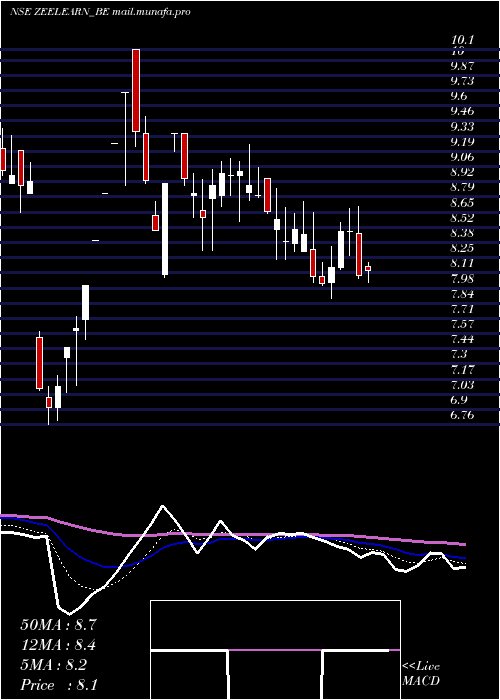This screenshot has height=700, width=500.
Task: Click the 7.03 price axis label
Action: 462,385
